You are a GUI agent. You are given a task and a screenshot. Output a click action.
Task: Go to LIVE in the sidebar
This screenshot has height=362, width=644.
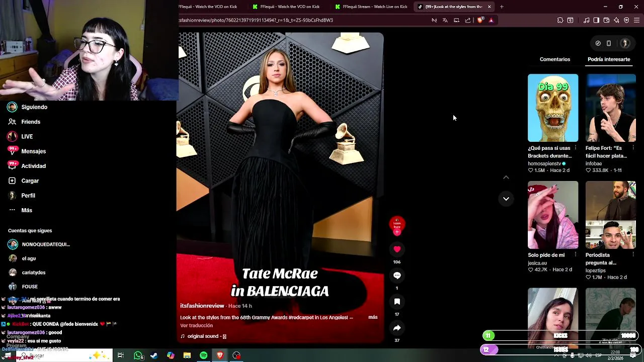coord(20,136)
